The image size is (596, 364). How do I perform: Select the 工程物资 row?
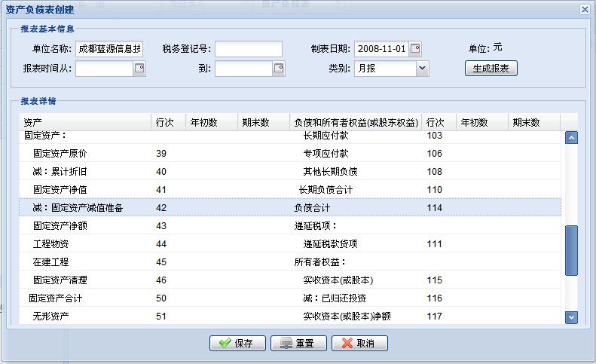(x=290, y=244)
